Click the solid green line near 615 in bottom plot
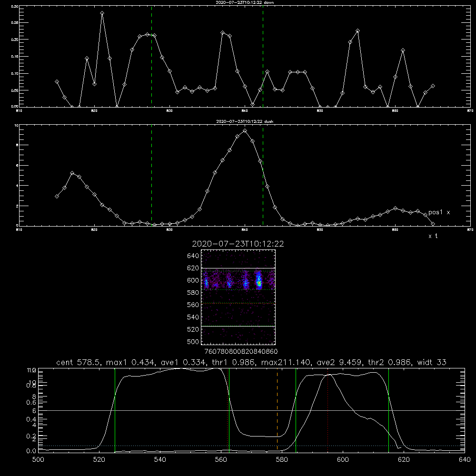 point(388,410)
